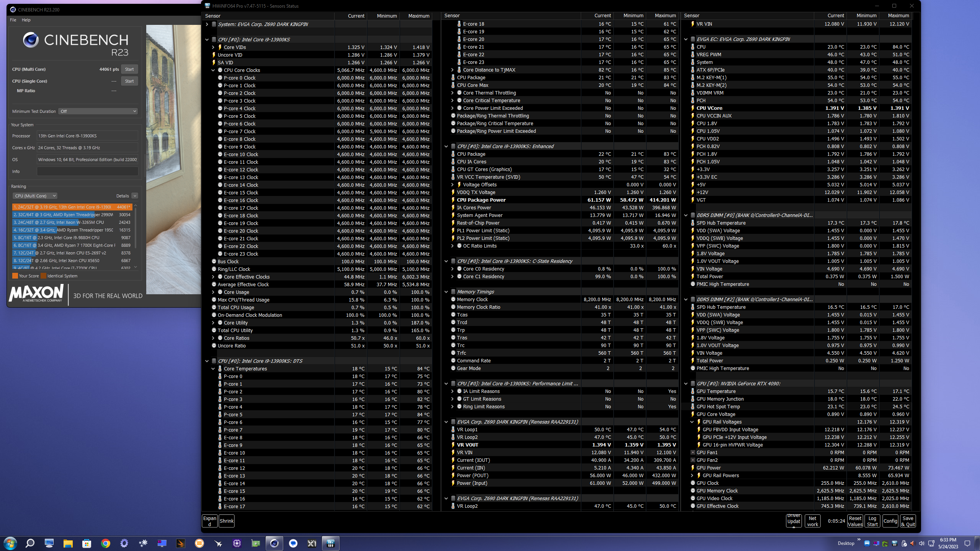The image size is (980, 551).
Task: Launch Microsoft Store from taskbar
Action: [x=87, y=543]
